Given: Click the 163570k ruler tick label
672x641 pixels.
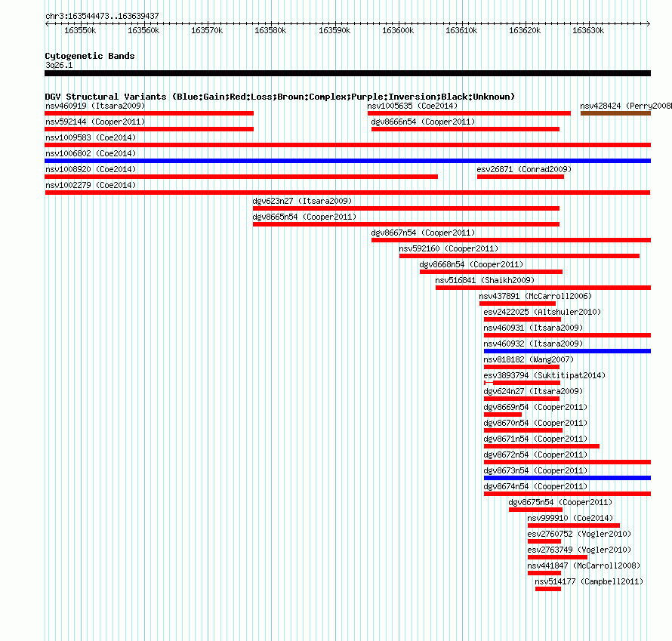Looking at the screenshot, I should pyautogui.click(x=207, y=30).
